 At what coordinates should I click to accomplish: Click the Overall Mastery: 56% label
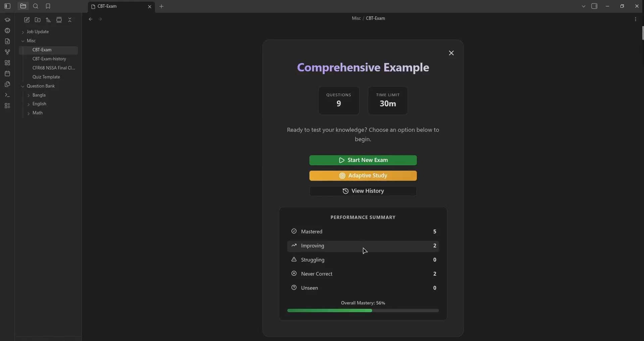pos(363,303)
